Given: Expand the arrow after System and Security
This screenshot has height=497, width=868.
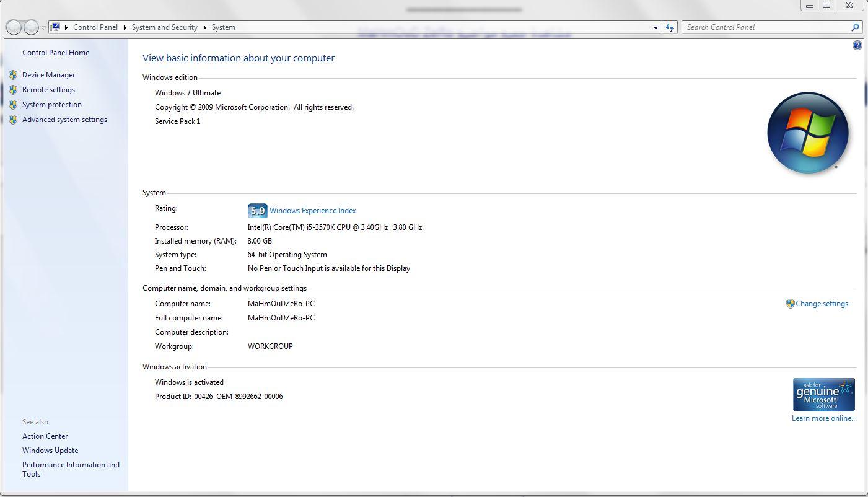Looking at the screenshot, I should [x=205, y=27].
